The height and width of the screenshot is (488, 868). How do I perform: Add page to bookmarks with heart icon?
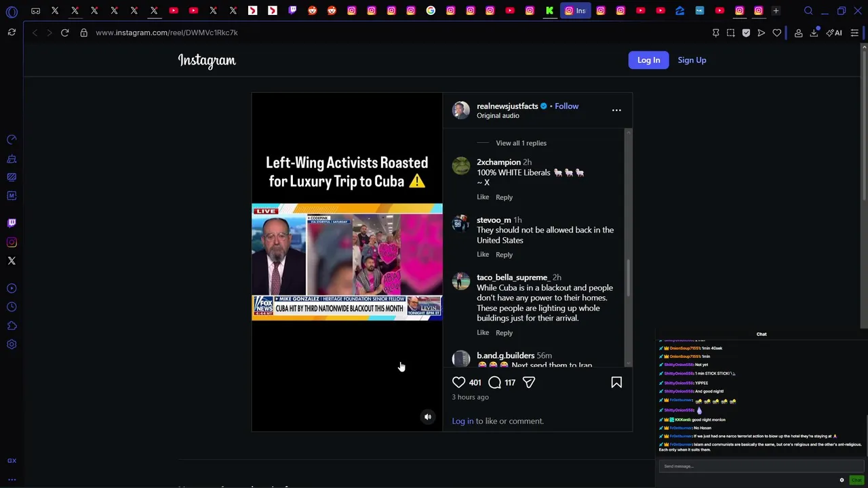click(776, 33)
